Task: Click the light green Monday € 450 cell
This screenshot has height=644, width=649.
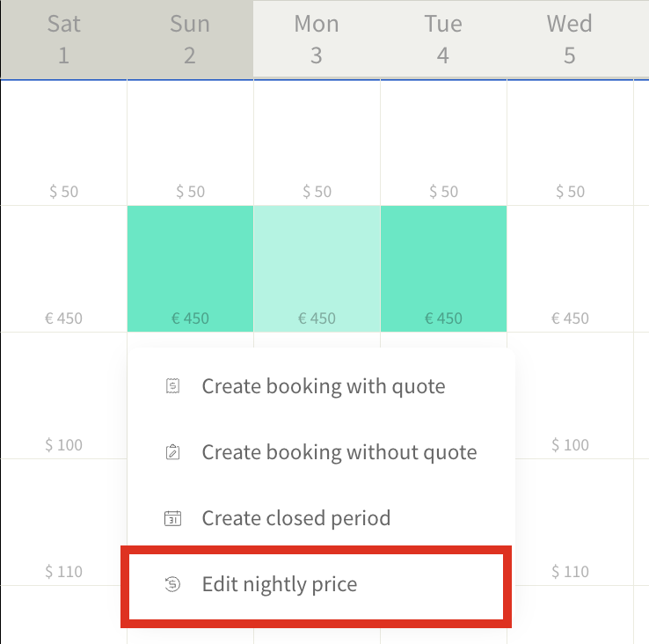Action: [x=317, y=268]
